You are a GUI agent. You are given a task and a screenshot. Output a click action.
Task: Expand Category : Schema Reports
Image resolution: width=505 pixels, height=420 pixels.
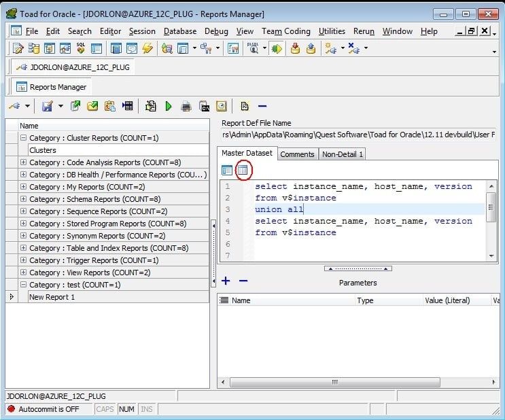coord(23,199)
